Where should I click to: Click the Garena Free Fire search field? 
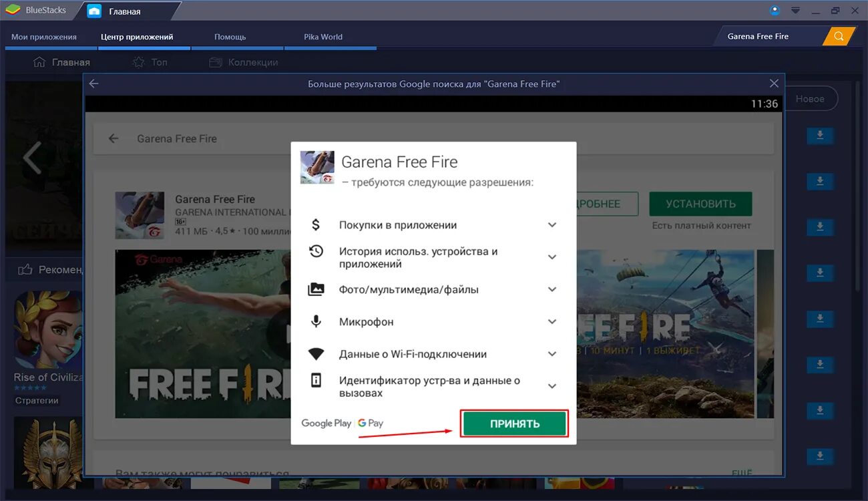click(x=768, y=36)
